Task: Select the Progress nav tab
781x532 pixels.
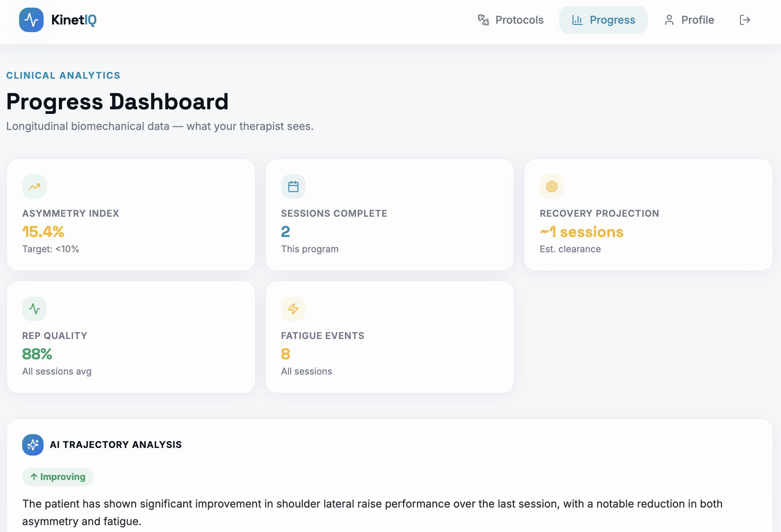Action: coord(603,20)
